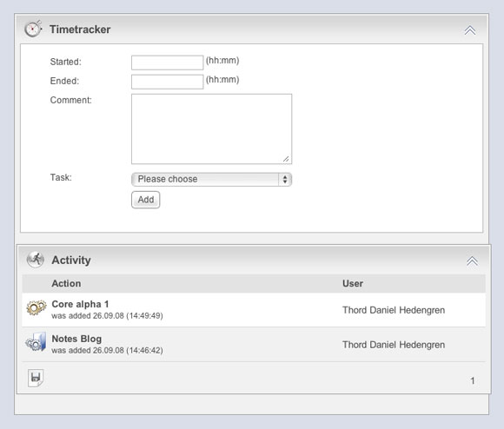Open the Core alpha 1 activity entry
The height and width of the screenshot is (429, 504).
tap(80, 304)
